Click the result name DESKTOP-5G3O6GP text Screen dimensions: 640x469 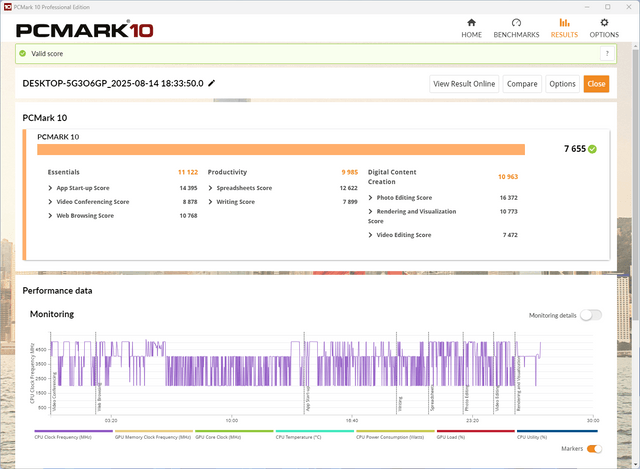(113, 83)
